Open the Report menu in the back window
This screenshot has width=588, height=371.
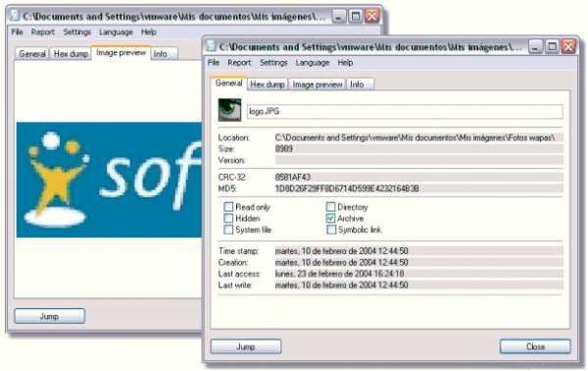(x=43, y=32)
